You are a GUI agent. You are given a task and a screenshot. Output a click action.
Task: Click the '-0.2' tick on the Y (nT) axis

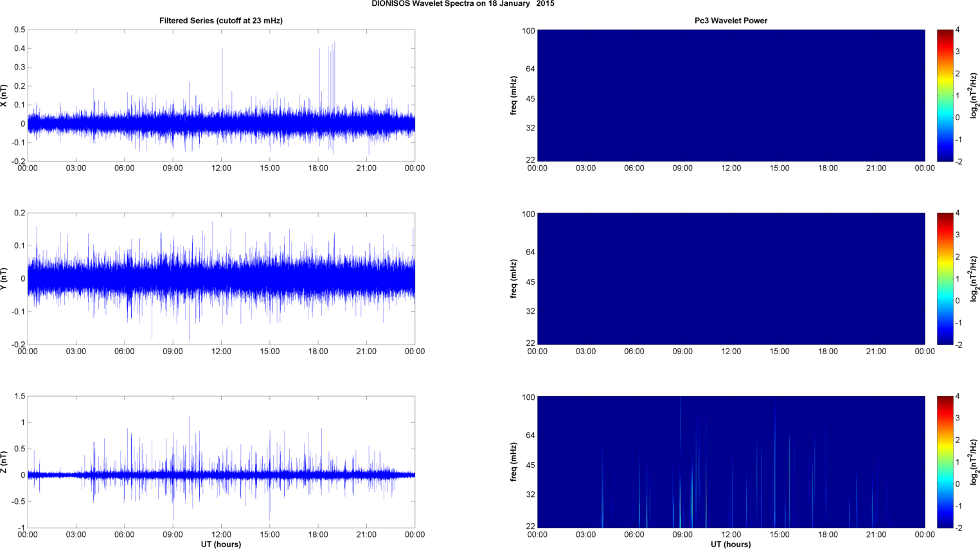click(18, 345)
